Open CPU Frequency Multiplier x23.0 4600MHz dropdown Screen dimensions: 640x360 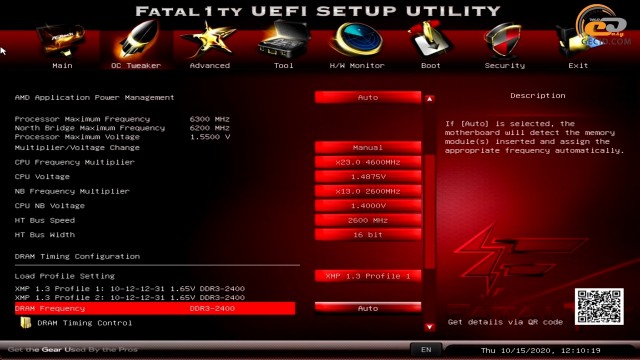(x=368, y=162)
